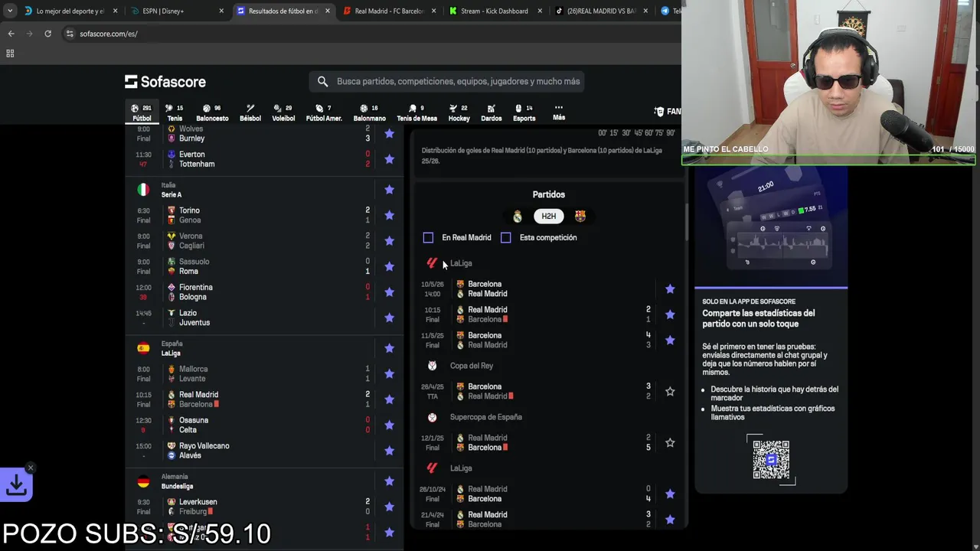Viewport: 980px width, 551px height.
Task: Click the browser back arrow
Action: (x=11, y=34)
